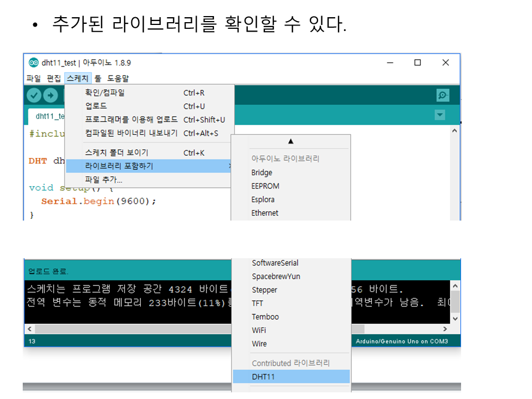
Task: Open the Serial Monitor magnifier icon
Action: pyautogui.click(x=443, y=95)
